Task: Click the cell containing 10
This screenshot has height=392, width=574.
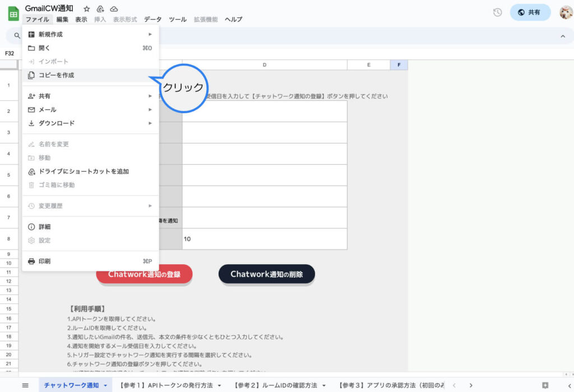Action: (x=265, y=239)
